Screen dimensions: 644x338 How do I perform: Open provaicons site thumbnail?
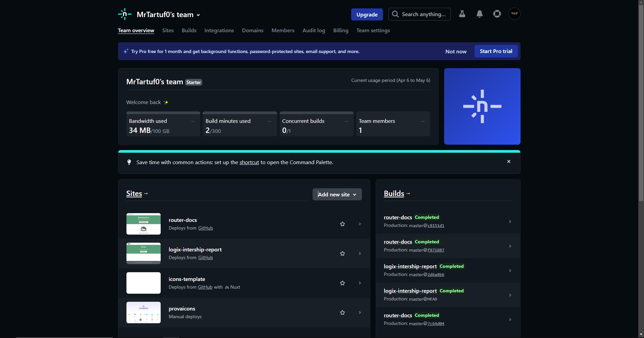[144, 312]
